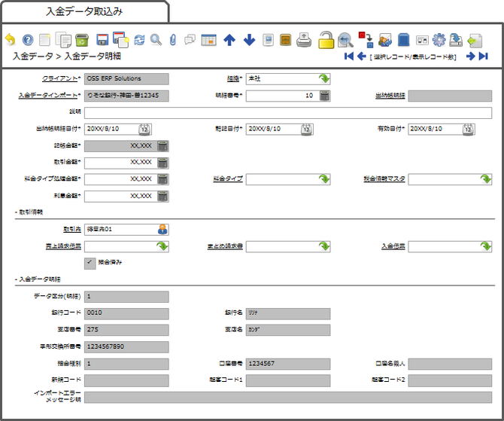
Task: Open calculator for 明細番号 field
Action: (x=324, y=96)
